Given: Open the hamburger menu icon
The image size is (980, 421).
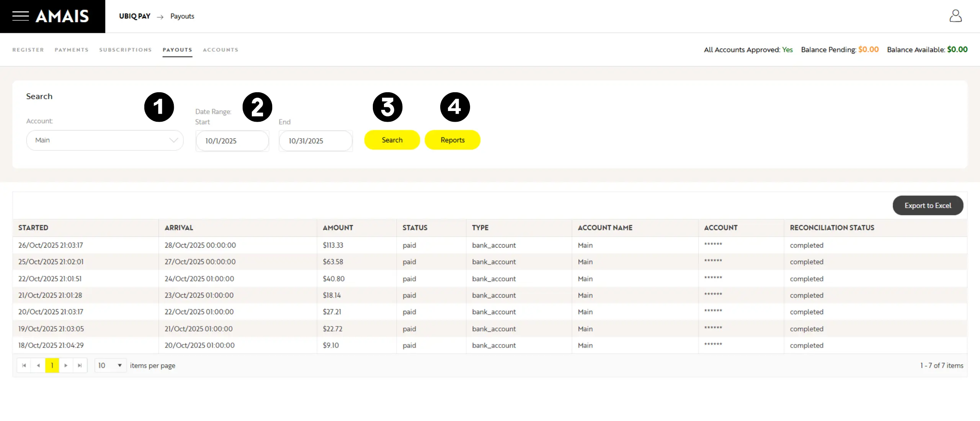Looking at the screenshot, I should click(21, 16).
